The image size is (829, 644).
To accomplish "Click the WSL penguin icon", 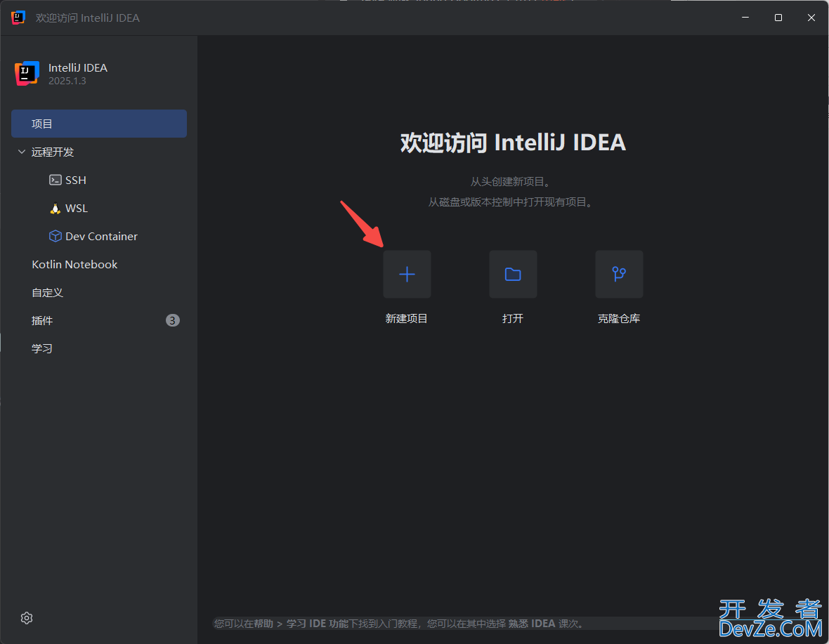I will 55,208.
